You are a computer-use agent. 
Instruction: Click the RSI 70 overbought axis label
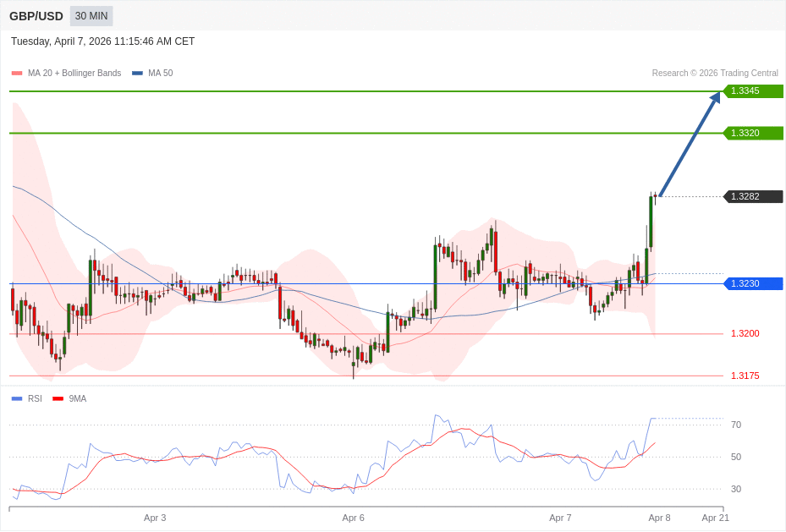pos(735,425)
